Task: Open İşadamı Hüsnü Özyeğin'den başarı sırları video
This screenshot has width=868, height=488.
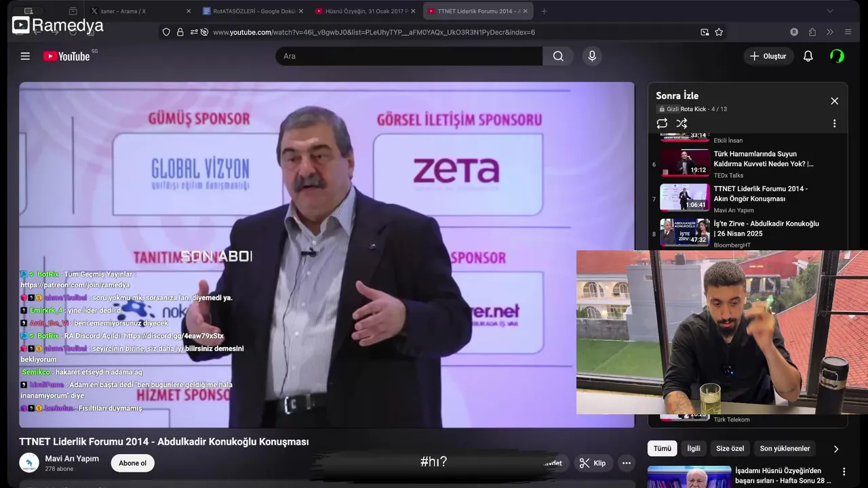Action: (x=783, y=476)
